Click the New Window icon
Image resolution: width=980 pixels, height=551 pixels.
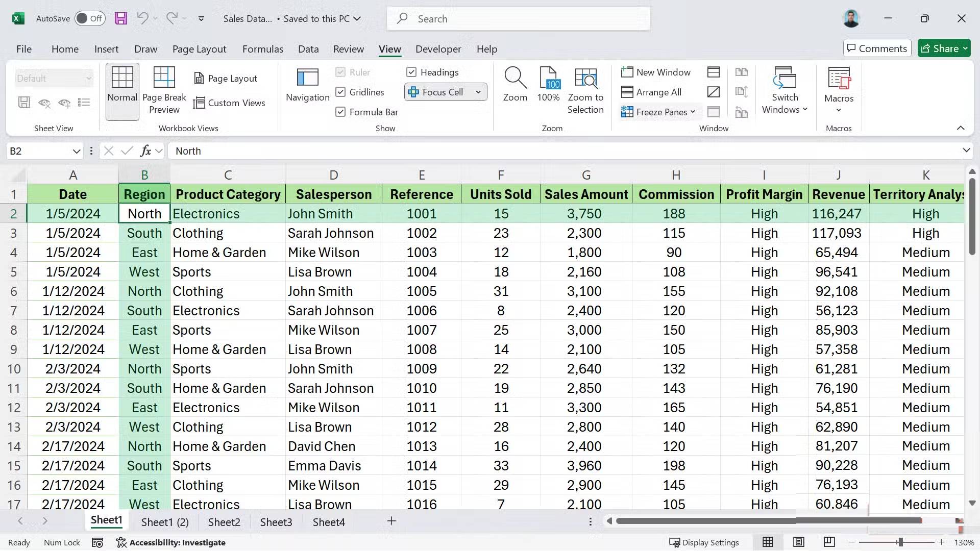coord(627,72)
